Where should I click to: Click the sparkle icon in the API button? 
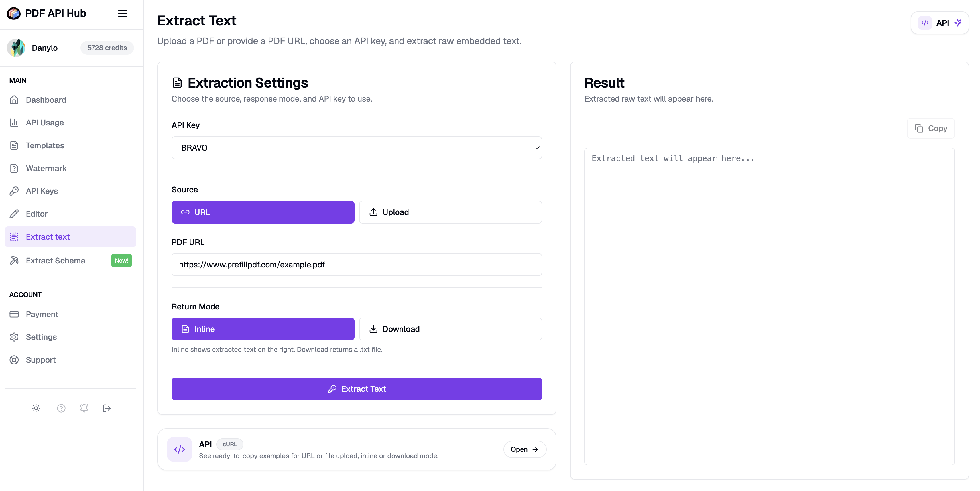coord(958,23)
